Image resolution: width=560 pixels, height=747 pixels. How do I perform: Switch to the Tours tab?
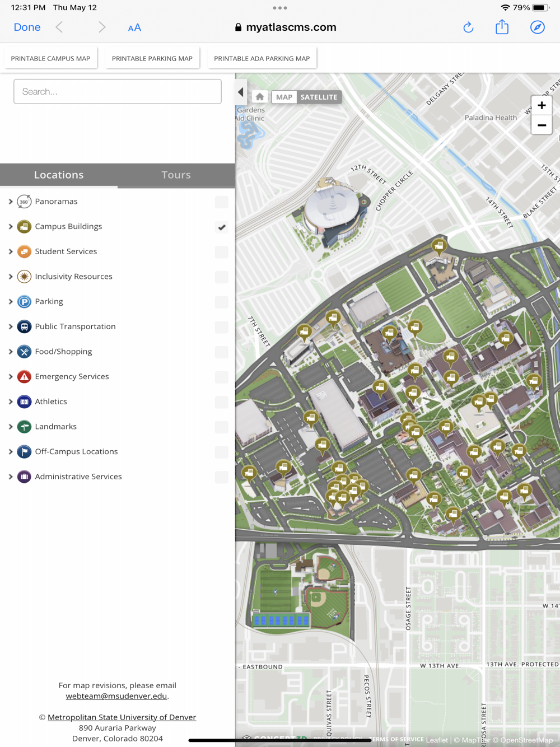click(x=176, y=175)
